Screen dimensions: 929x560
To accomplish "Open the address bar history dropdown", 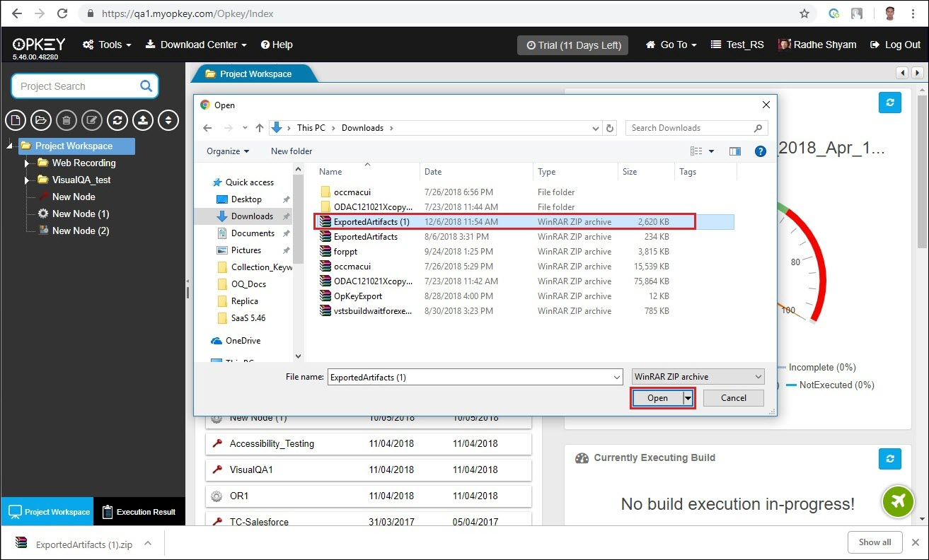I will (595, 128).
